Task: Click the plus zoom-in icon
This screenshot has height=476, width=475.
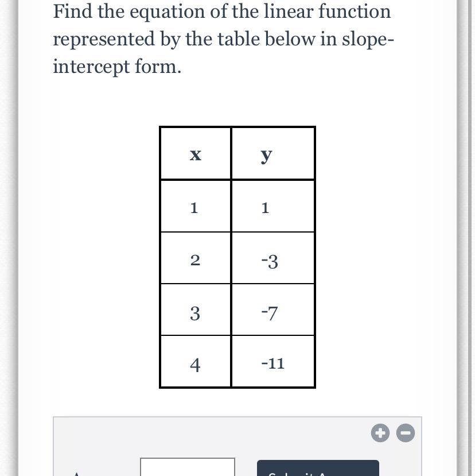Action: tap(380, 432)
